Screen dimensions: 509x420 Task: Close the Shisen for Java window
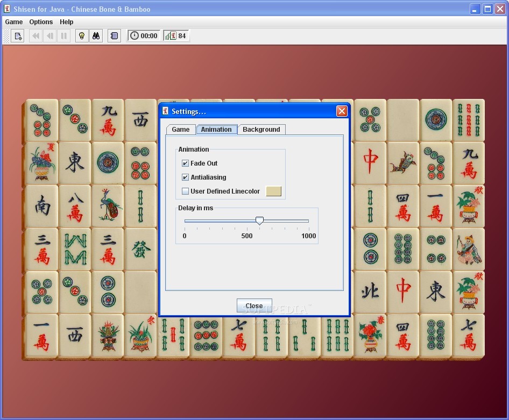(x=500, y=9)
